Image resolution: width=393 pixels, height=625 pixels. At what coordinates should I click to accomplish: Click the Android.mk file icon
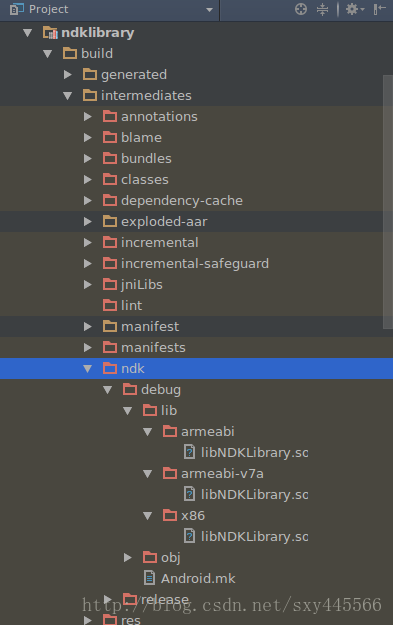coord(149,578)
